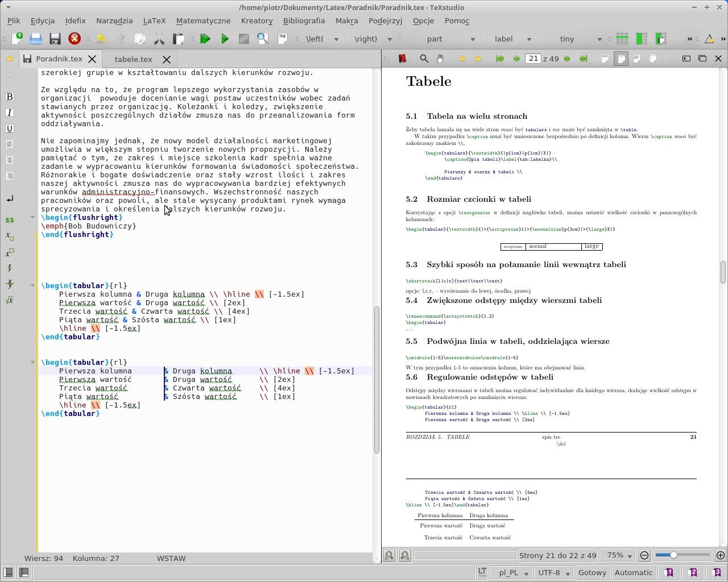Expand the 75% zoom dropdown
The width and height of the screenshot is (728, 582).
[619, 555]
